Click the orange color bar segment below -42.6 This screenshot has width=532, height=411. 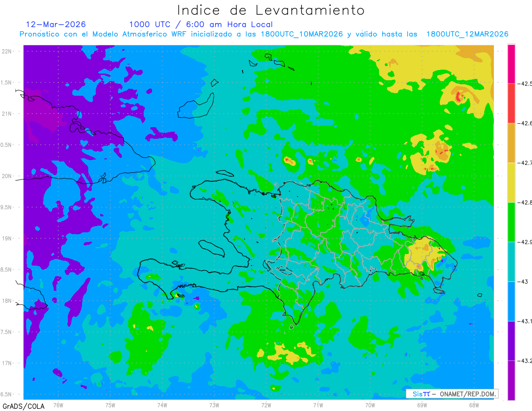pyautogui.click(x=511, y=143)
